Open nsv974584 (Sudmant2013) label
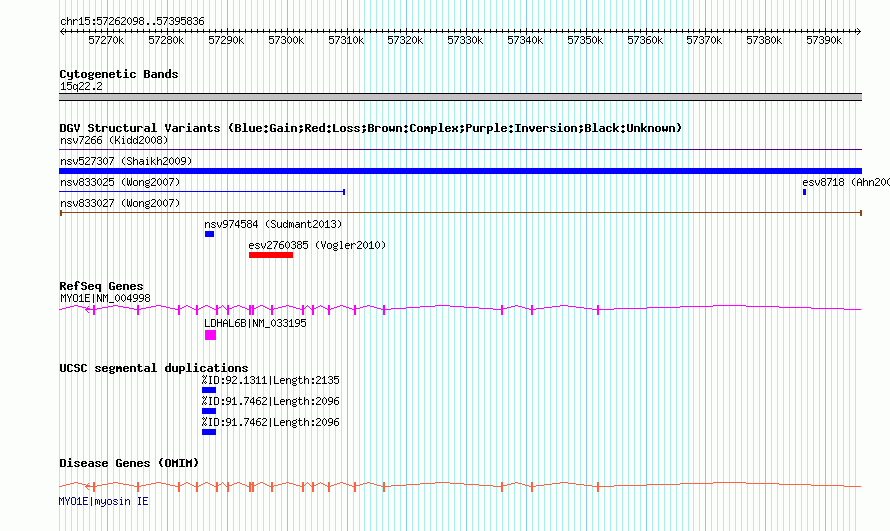Screen dimensions: 890x531 pyautogui.click(x=273, y=224)
